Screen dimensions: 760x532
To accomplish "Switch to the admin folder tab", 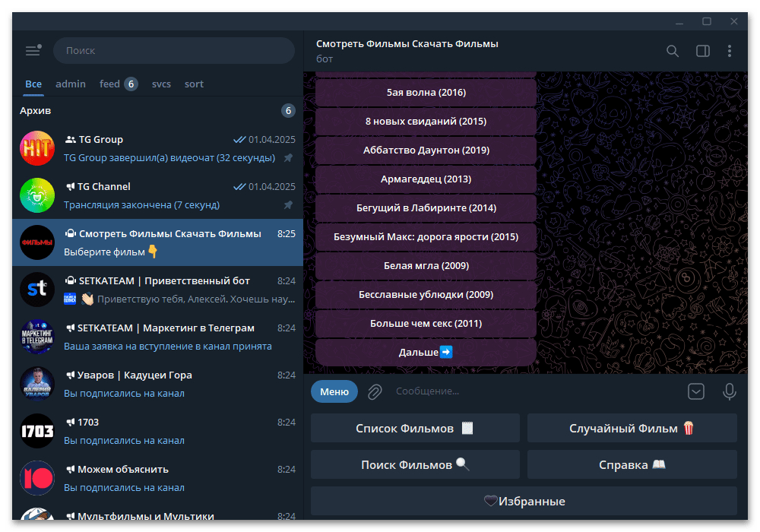I will tap(71, 84).
